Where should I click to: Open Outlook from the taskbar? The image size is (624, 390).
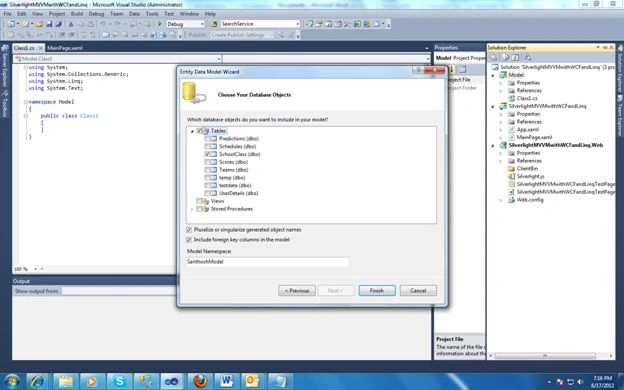[253, 381]
